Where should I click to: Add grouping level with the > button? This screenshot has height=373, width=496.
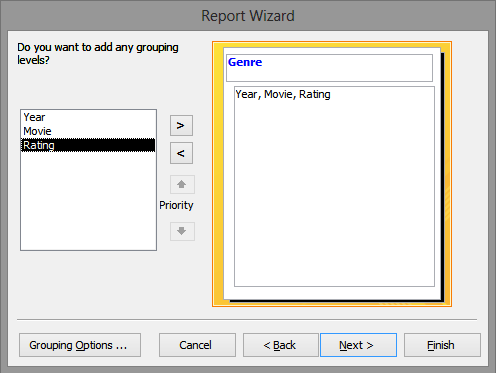[x=181, y=126]
